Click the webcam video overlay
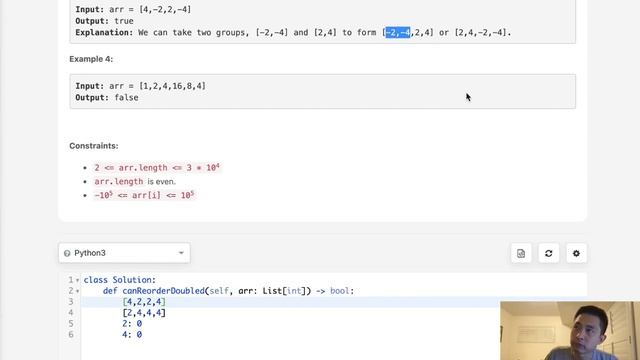This screenshot has height=360, width=640. click(570, 331)
